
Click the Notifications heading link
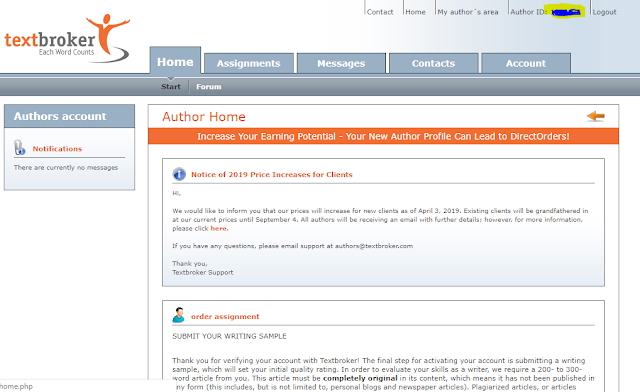click(57, 149)
